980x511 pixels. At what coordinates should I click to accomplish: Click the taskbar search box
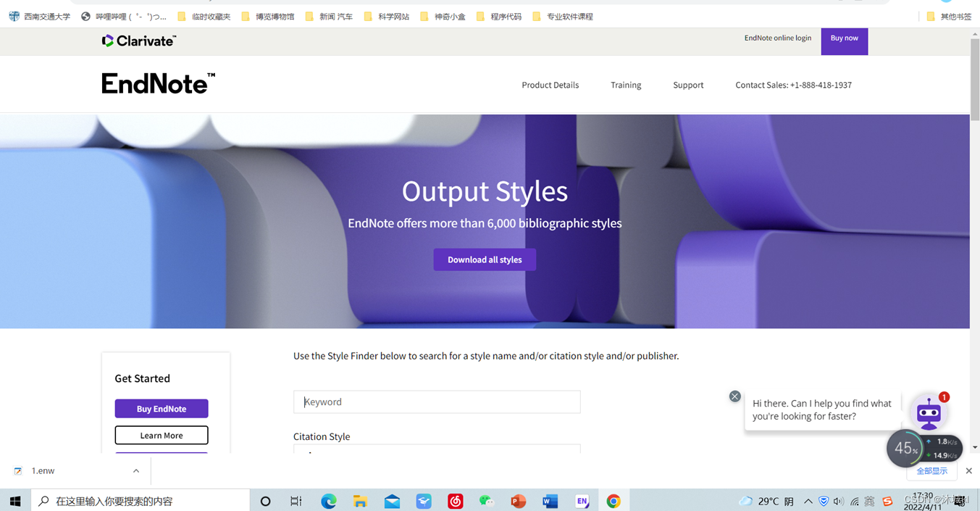pyautogui.click(x=141, y=500)
